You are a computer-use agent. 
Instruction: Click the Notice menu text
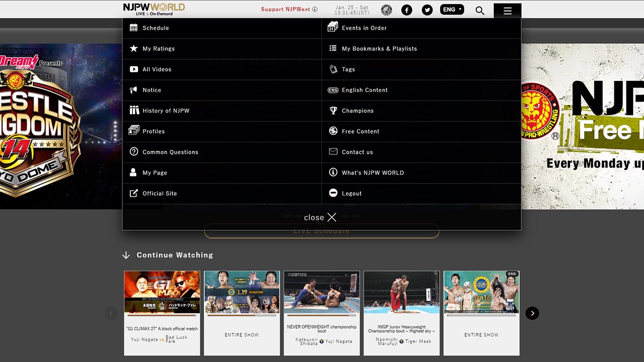click(151, 90)
